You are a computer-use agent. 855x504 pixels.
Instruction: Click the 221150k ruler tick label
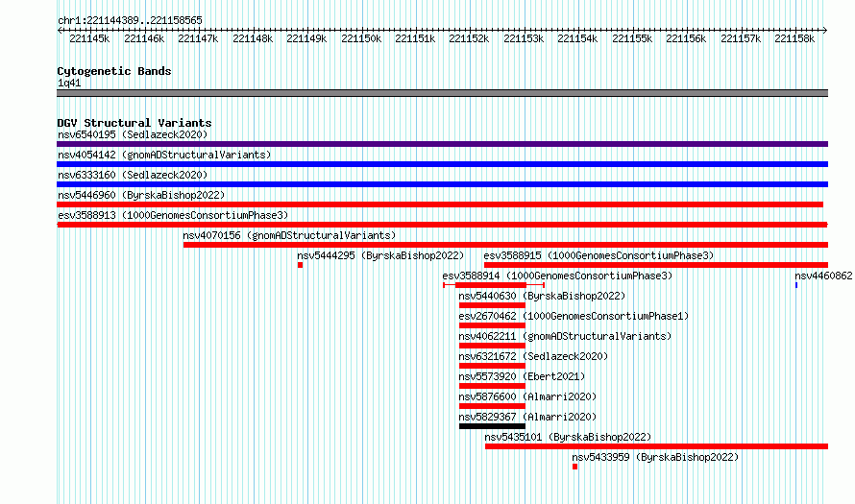point(361,38)
